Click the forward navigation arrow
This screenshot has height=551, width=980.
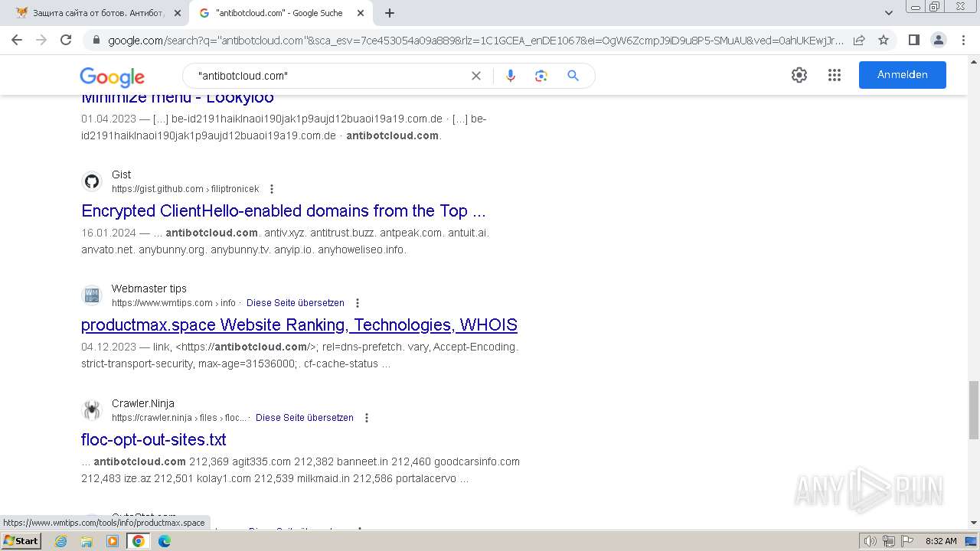point(41,40)
